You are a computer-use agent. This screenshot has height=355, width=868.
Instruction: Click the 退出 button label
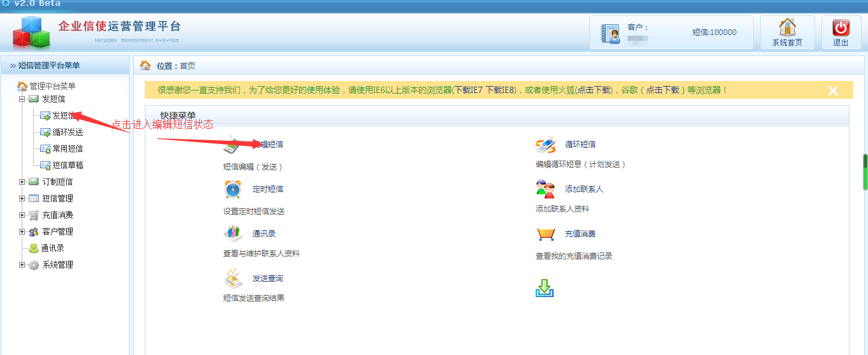[x=841, y=43]
